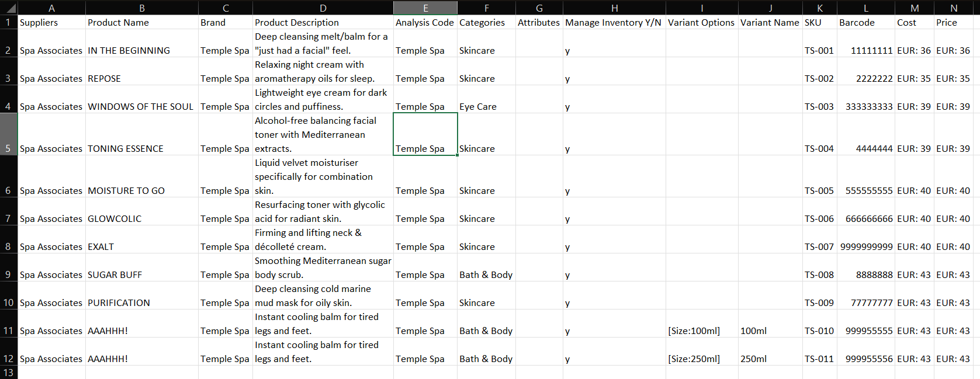Click the 'Suppliers' header cell

point(51,22)
